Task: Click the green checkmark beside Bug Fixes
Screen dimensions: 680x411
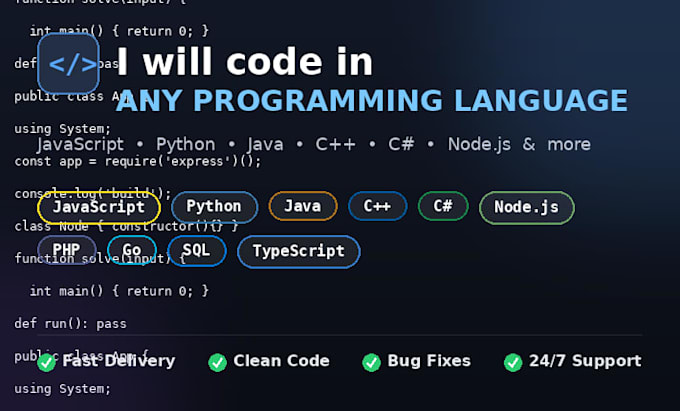Action: coord(371,362)
